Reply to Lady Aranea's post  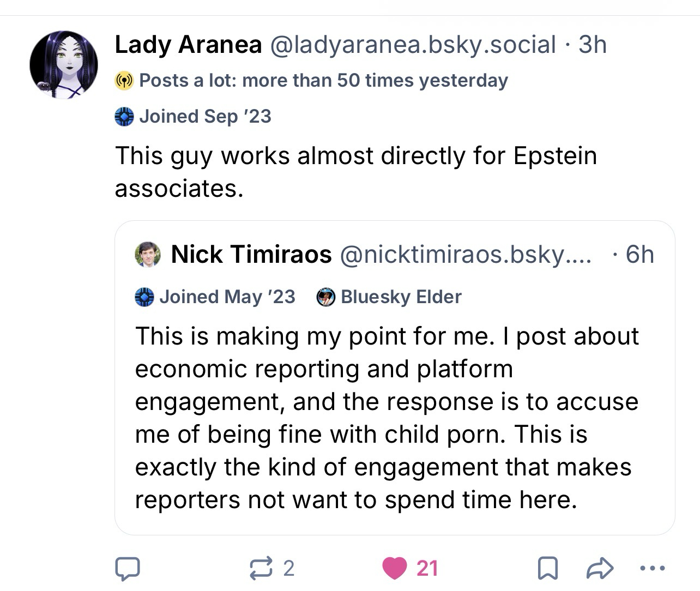click(x=127, y=568)
